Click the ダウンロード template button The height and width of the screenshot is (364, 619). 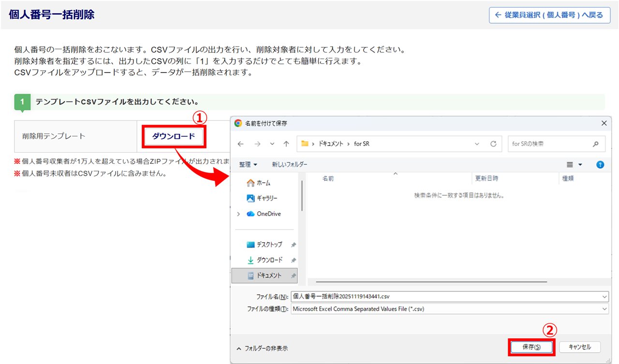coord(174,136)
